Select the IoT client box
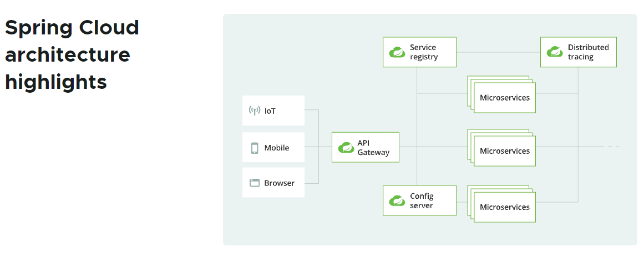Screen dimensions: 644x256 tap(273, 111)
